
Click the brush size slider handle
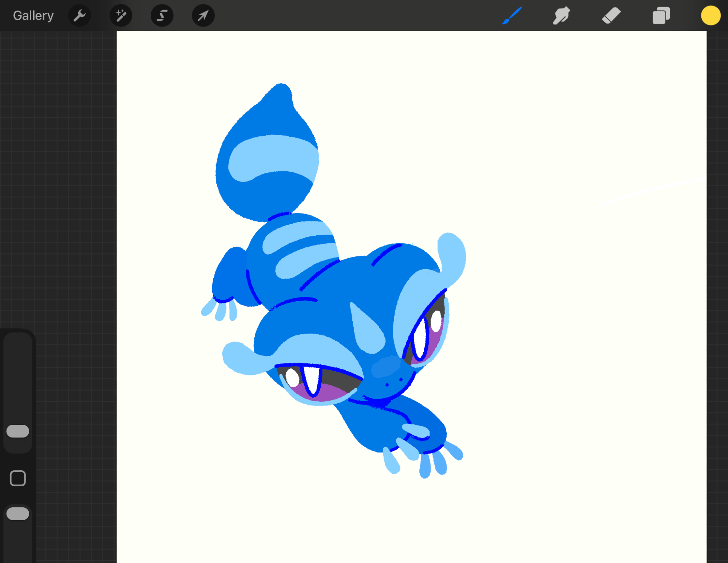[18, 431]
